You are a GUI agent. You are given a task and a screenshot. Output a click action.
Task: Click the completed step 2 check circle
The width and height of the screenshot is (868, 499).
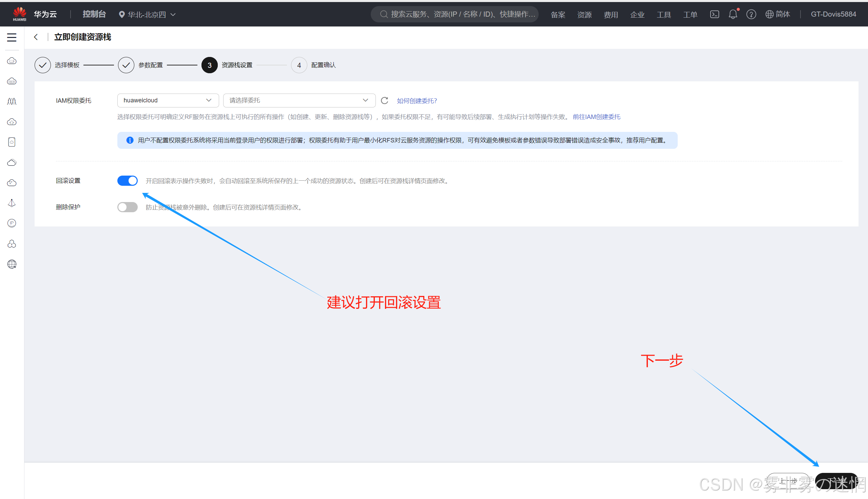click(x=126, y=65)
